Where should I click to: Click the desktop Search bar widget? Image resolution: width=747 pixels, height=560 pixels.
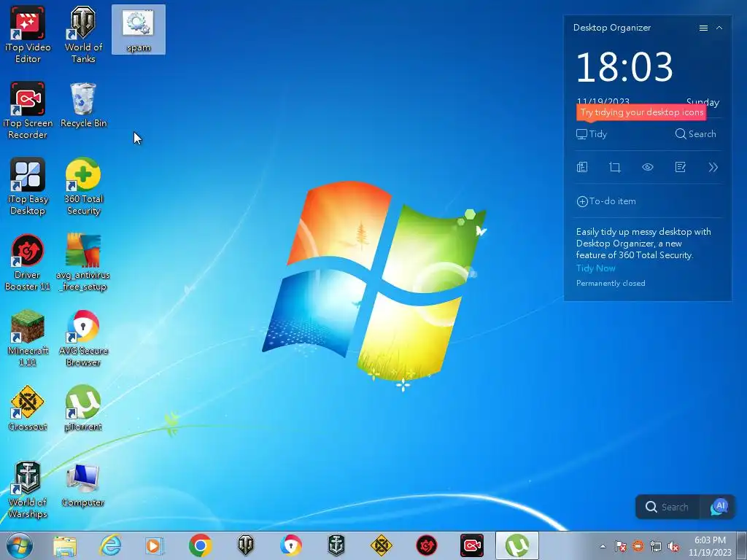point(667,507)
